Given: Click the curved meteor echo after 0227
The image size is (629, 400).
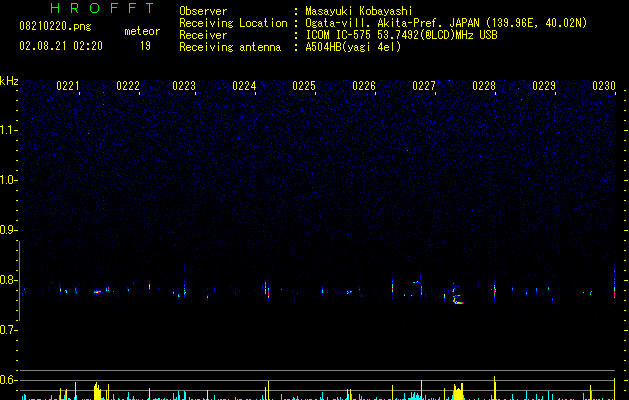Looking at the screenshot, I should 457,295.
